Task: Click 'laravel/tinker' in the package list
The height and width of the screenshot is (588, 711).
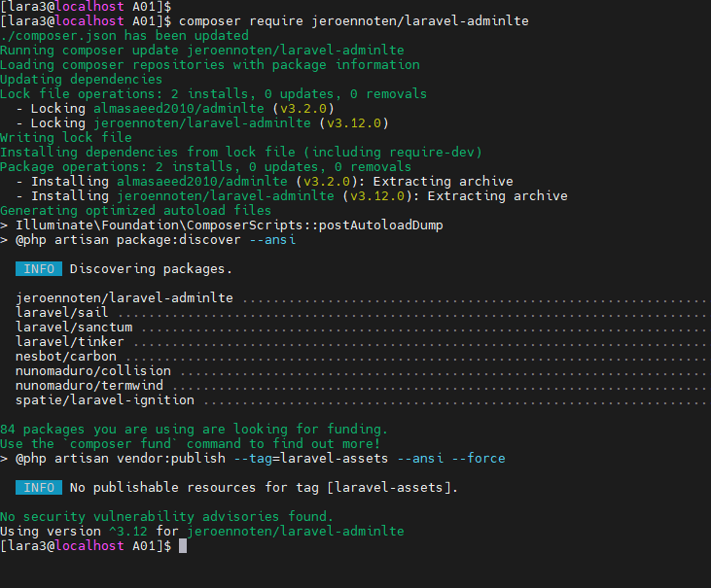Action: [70, 341]
